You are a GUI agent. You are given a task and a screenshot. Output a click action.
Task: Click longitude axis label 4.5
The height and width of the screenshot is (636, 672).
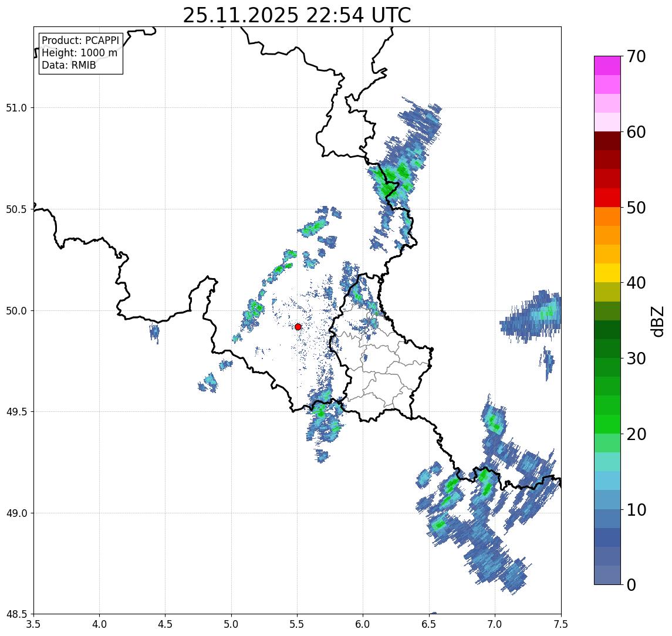[166, 624]
